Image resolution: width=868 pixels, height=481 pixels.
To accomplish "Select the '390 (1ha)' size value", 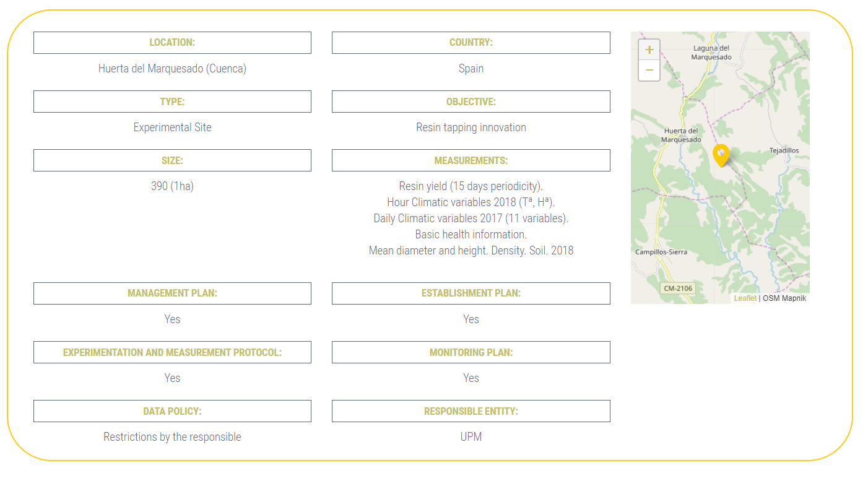I will (172, 186).
